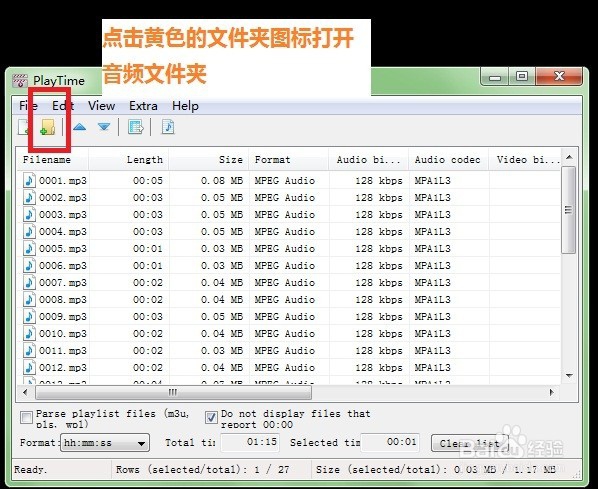This screenshot has width=598, height=489.
Task: Open the Edit menu
Action: (x=63, y=105)
